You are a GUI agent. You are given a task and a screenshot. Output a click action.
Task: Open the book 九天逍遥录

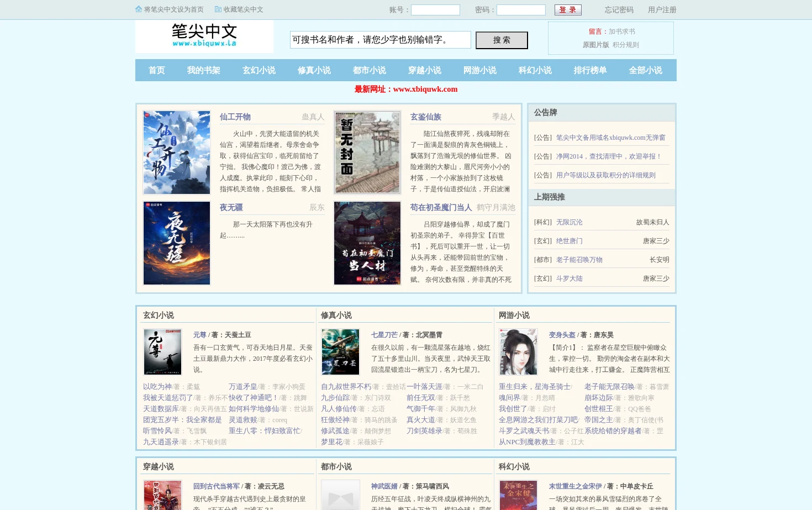(161, 442)
